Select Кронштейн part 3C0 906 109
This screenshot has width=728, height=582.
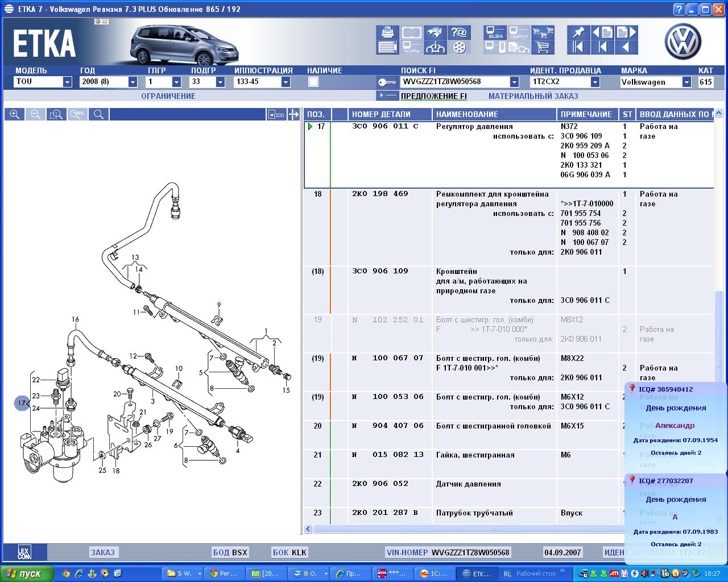(x=508, y=290)
